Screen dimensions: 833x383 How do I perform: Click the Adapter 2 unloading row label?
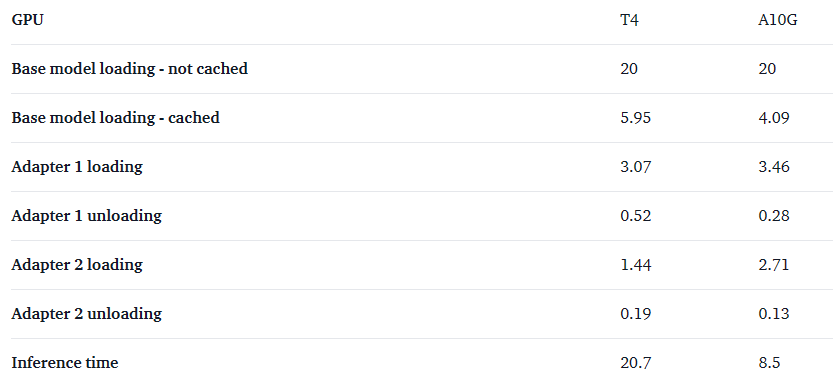[x=87, y=313]
